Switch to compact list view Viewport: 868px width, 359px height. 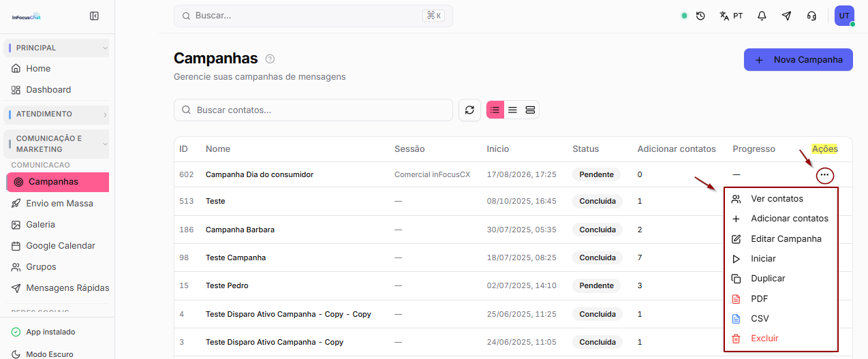(512, 110)
